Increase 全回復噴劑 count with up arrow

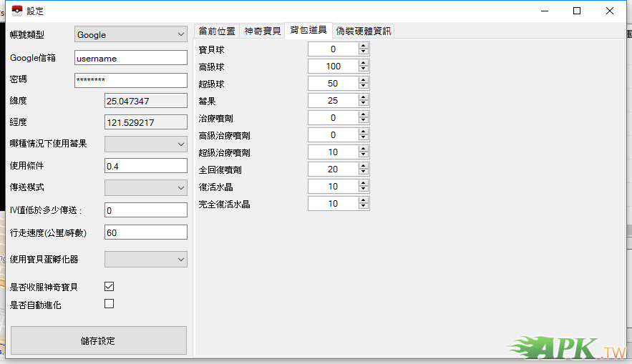pyautogui.click(x=364, y=166)
